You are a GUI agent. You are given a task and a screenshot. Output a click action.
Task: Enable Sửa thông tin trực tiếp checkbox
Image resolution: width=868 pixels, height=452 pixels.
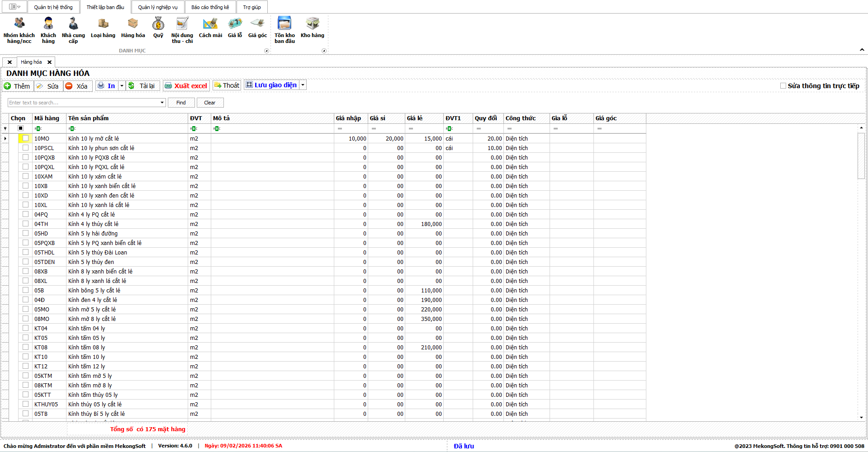pyautogui.click(x=783, y=86)
